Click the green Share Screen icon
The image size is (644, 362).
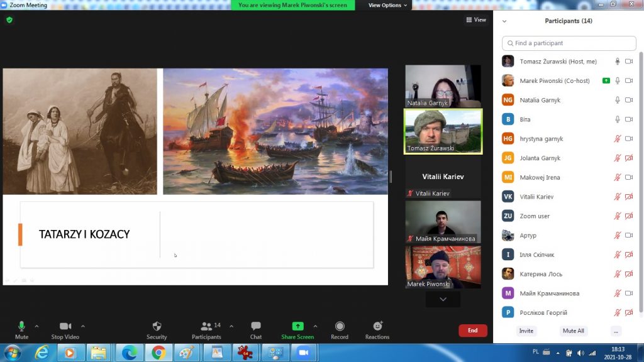297,327
